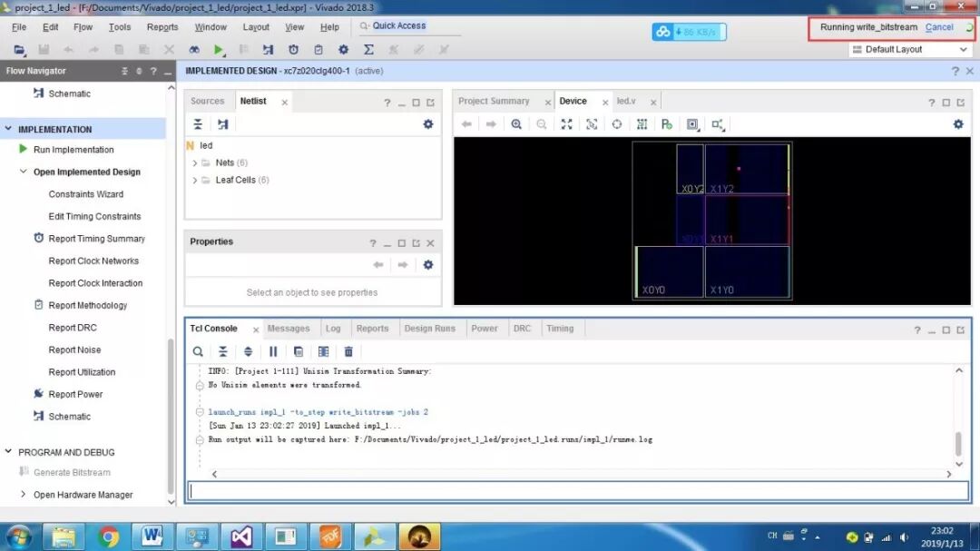This screenshot has height=551, width=980.
Task: Open Constraints Wizard
Action: click(x=85, y=194)
